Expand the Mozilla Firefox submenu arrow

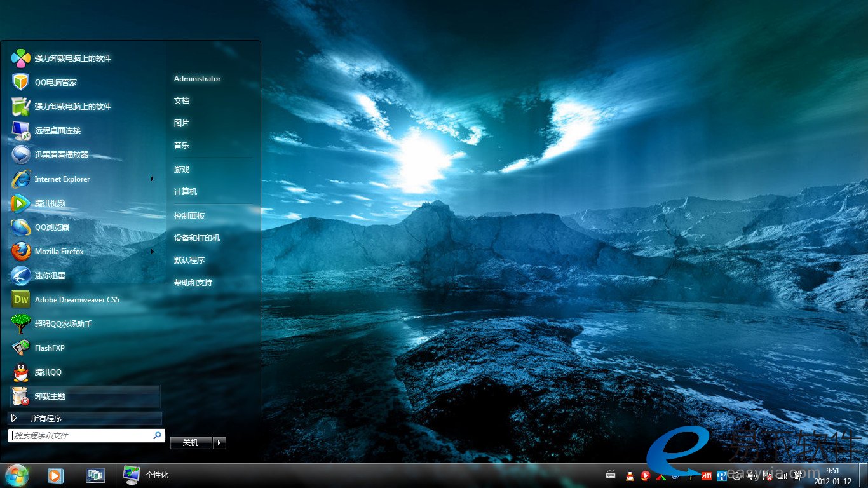(x=152, y=252)
